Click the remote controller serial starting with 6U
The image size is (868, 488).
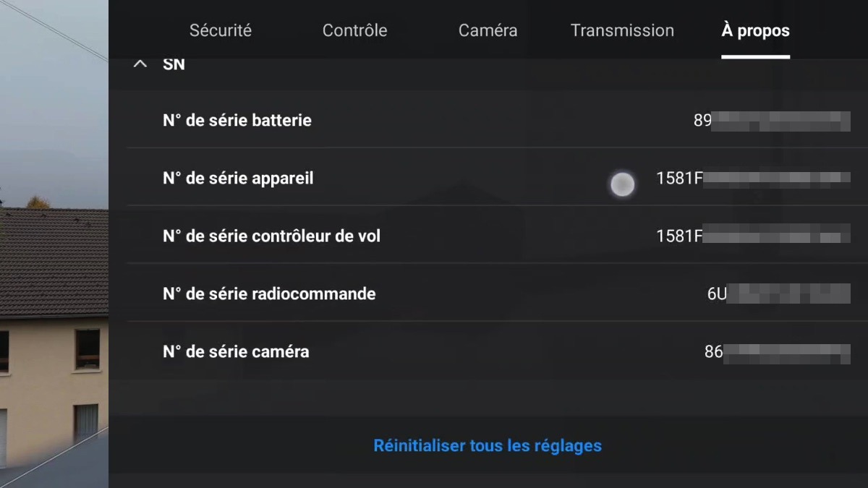click(x=778, y=294)
